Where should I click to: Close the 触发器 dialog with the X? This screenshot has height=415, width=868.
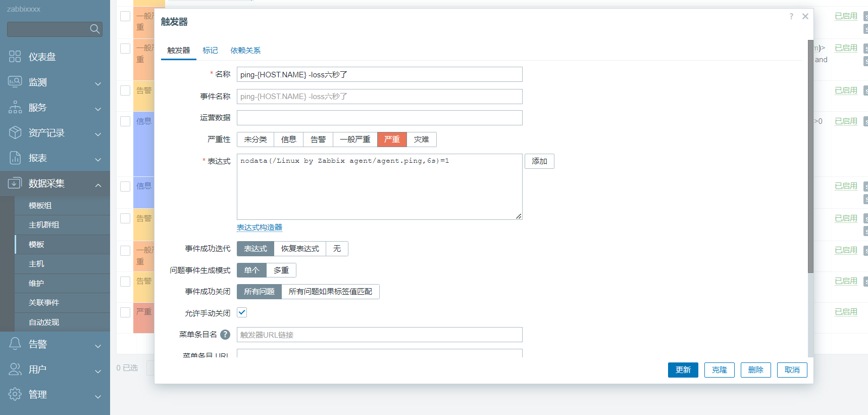805,16
